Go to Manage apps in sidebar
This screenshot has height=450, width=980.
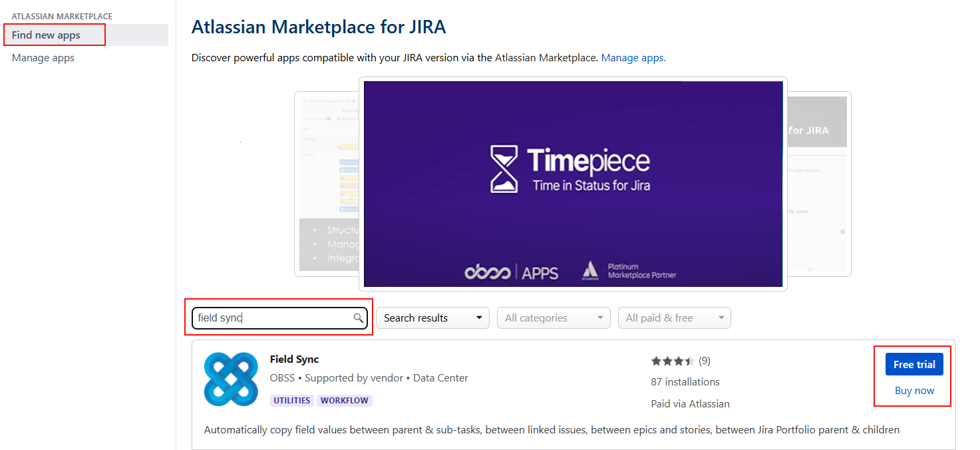(43, 58)
